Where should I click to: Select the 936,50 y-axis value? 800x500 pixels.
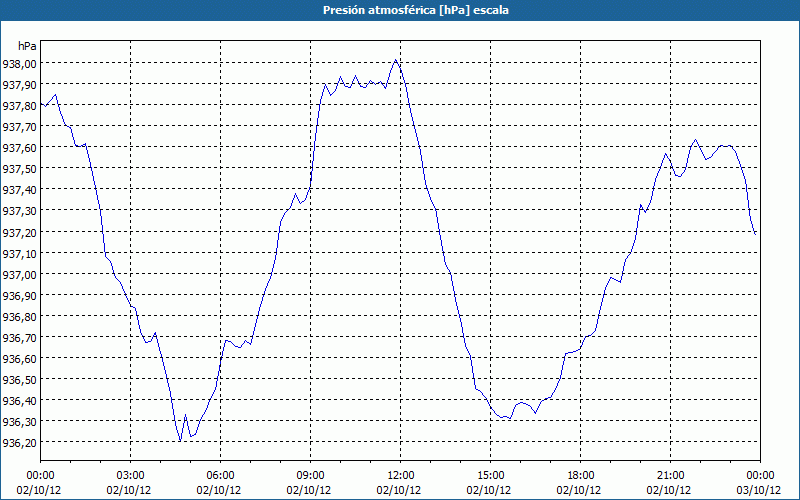click(x=19, y=380)
